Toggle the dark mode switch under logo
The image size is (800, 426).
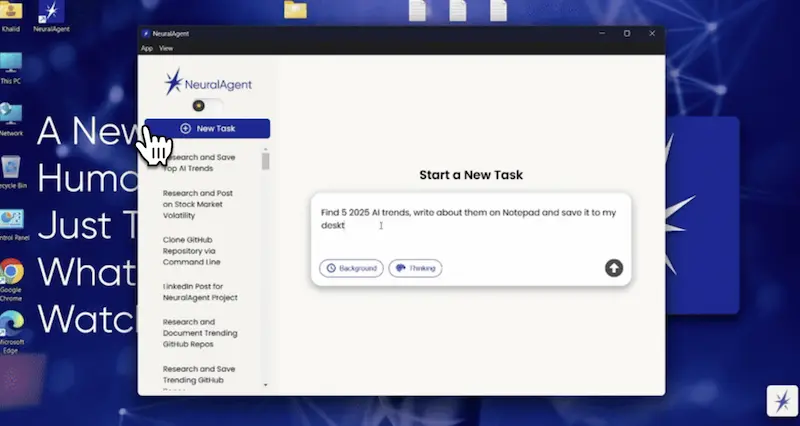point(207,106)
